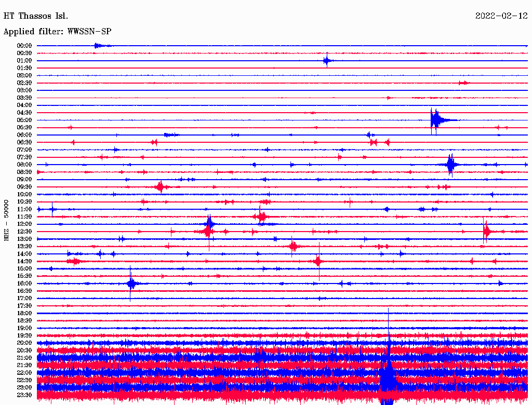Viewport: 532px width, 405px height.
Task: Click the 'Applied filter: WWSSN-SP' text
Action: click(57, 32)
